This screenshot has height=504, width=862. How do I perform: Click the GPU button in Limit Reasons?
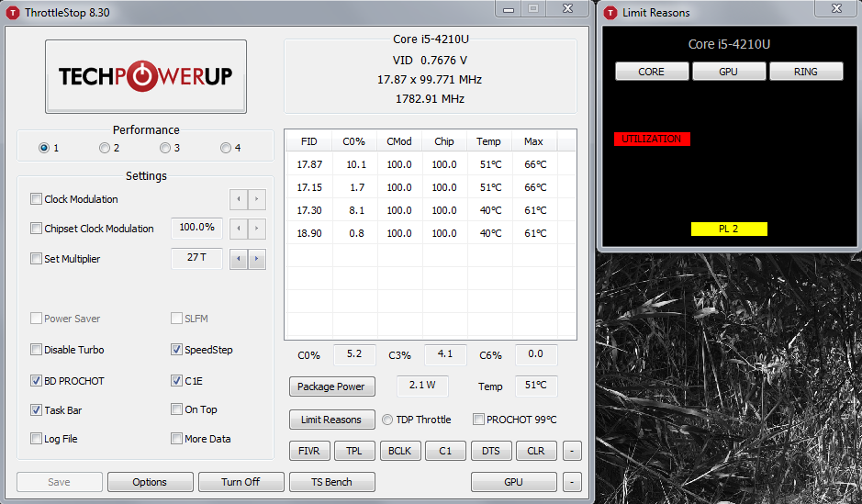[728, 72]
